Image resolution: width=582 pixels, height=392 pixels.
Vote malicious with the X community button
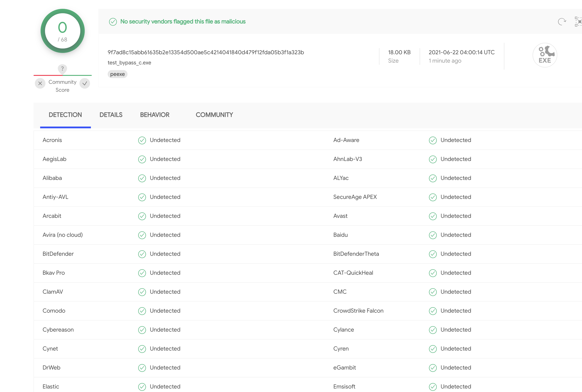coord(40,84)
